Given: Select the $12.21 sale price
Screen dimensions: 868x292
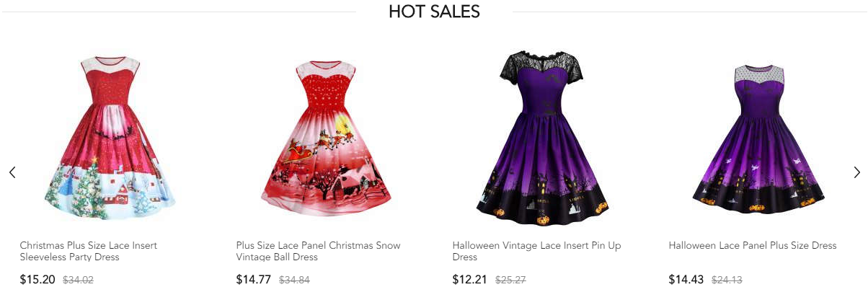Looking at the screenshot, I should pyautogui.click(x=470, y=280).
